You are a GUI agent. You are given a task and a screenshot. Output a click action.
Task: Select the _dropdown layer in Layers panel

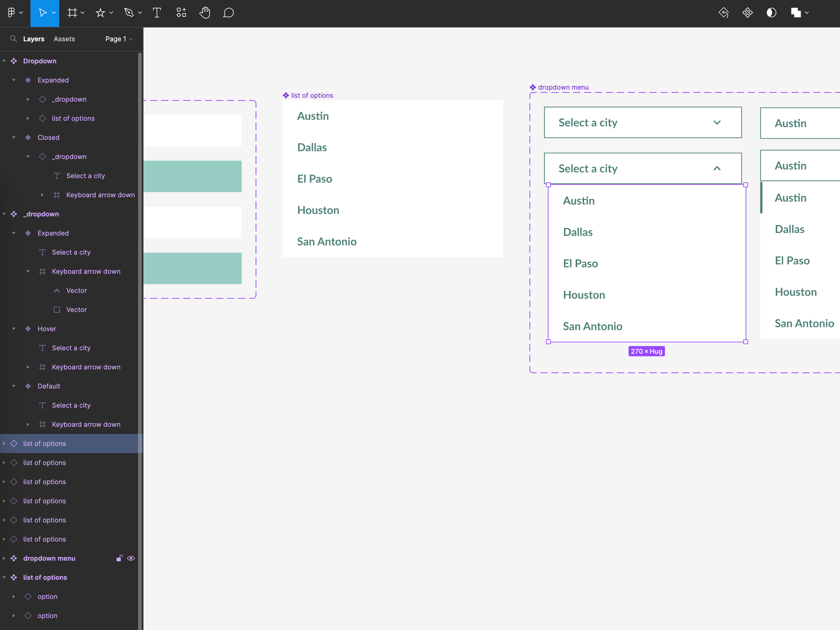(x=40, y=214)
